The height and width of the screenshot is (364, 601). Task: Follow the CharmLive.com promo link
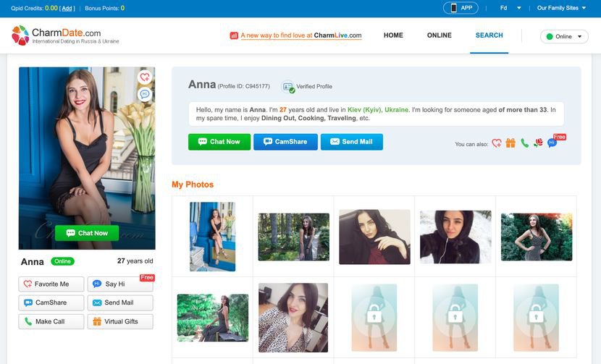301,35
